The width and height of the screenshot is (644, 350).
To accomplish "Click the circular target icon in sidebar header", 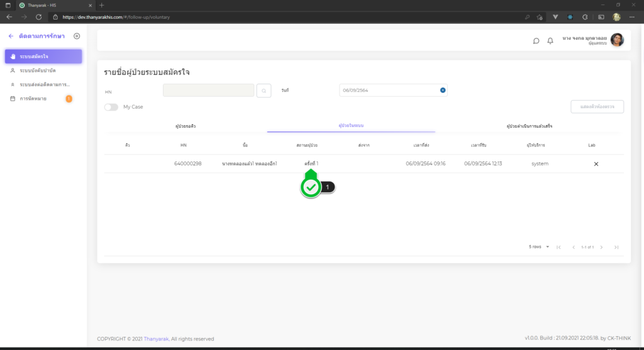I will coord(77,36).
